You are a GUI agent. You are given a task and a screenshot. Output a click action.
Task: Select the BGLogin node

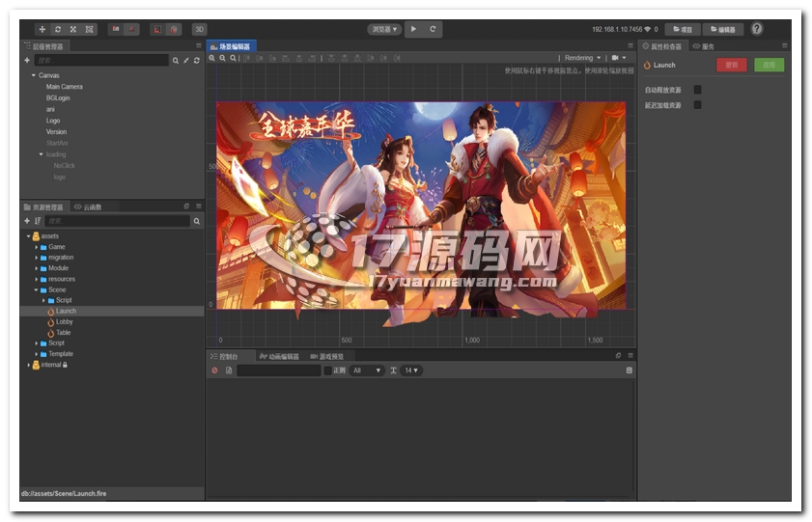[x=58, y=98]
